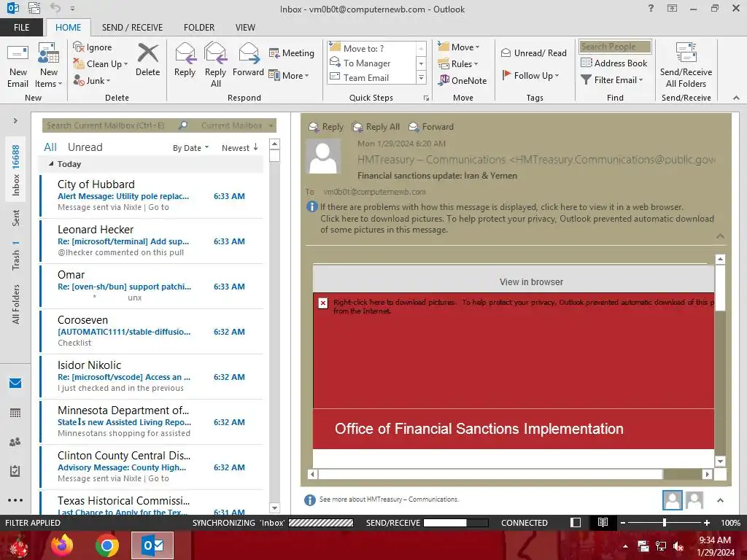Switch to the HOME tab
Image resolution: width=747 pixels, height=560 pixels.
pos(68,28)
